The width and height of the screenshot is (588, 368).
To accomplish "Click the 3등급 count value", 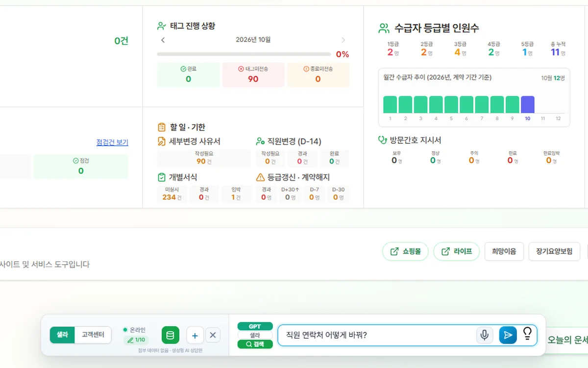I will click(460, 53).
